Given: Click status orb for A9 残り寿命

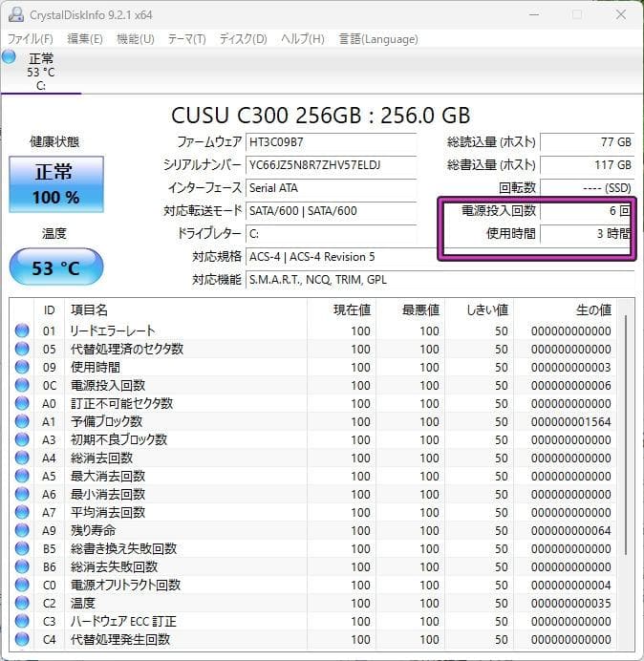Looking at the screenshot, I should point(22,530).
